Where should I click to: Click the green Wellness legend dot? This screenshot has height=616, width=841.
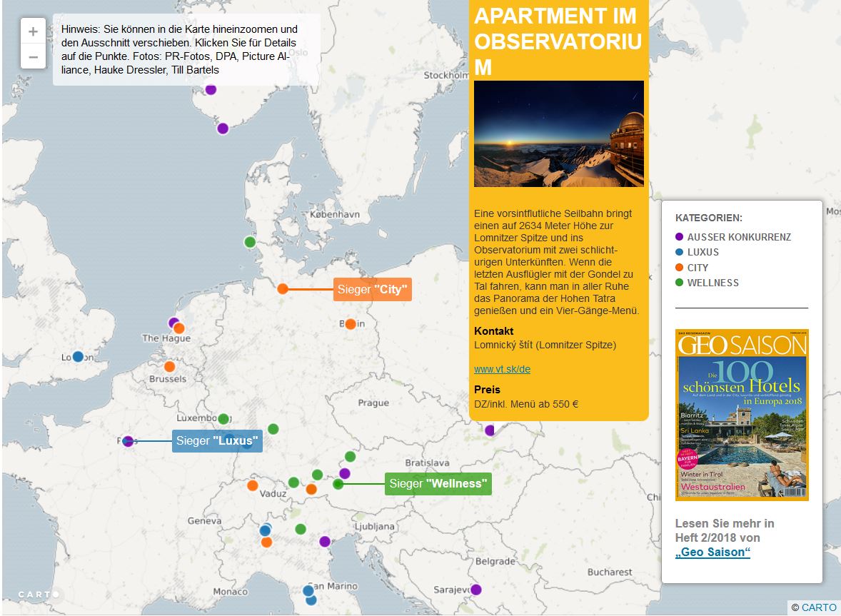click(680, 283)
